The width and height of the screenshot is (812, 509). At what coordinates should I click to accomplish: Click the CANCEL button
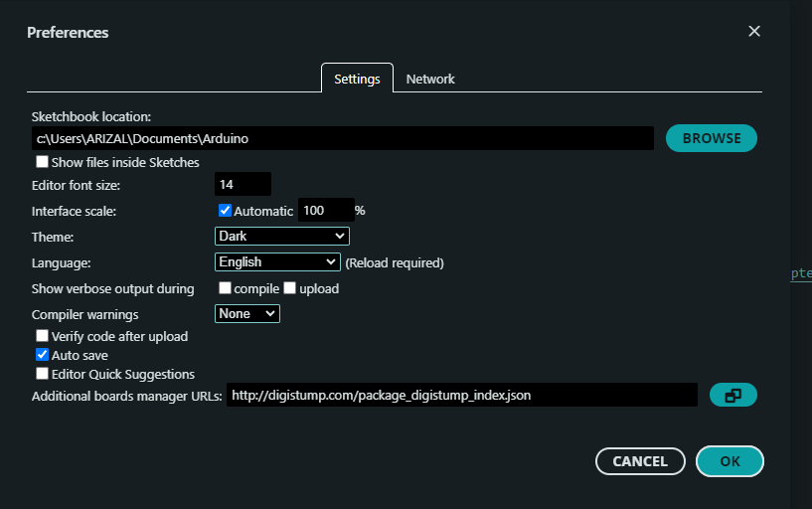(x=640, y=461)
